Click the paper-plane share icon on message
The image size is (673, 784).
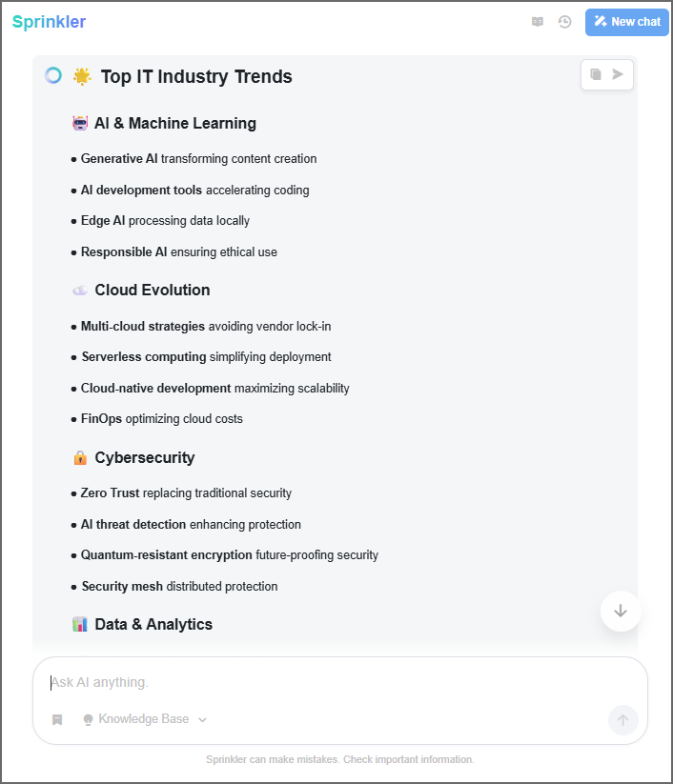(x=619, y=74)
